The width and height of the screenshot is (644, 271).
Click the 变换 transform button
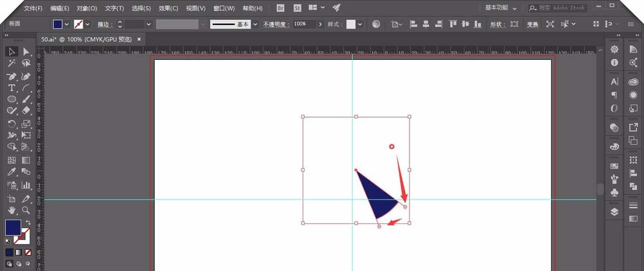click(533, 24)
